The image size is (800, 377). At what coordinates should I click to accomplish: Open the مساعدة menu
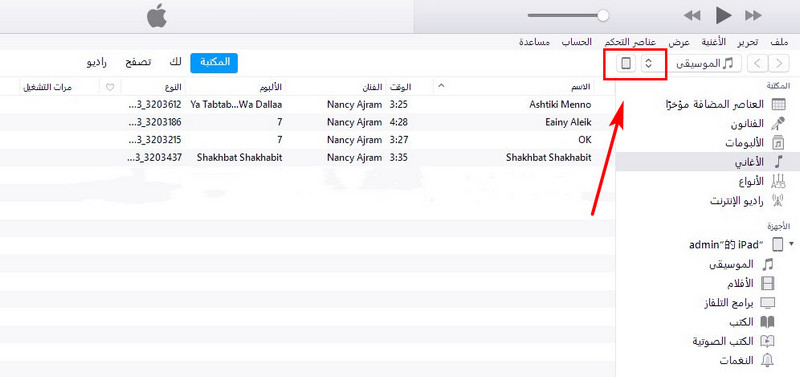(x=535, y=43)
